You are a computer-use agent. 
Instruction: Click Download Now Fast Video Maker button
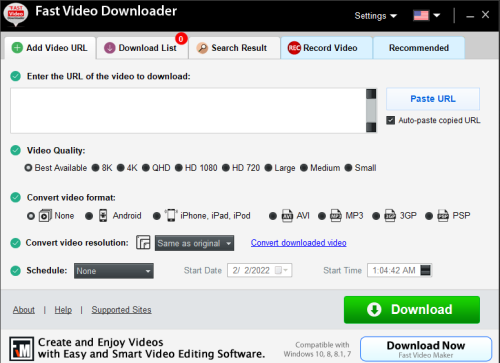tap(426, 349)
